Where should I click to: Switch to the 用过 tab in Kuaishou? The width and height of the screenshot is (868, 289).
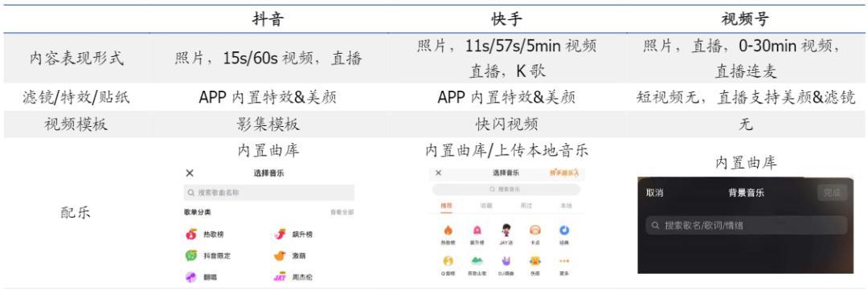pos(526,206)
